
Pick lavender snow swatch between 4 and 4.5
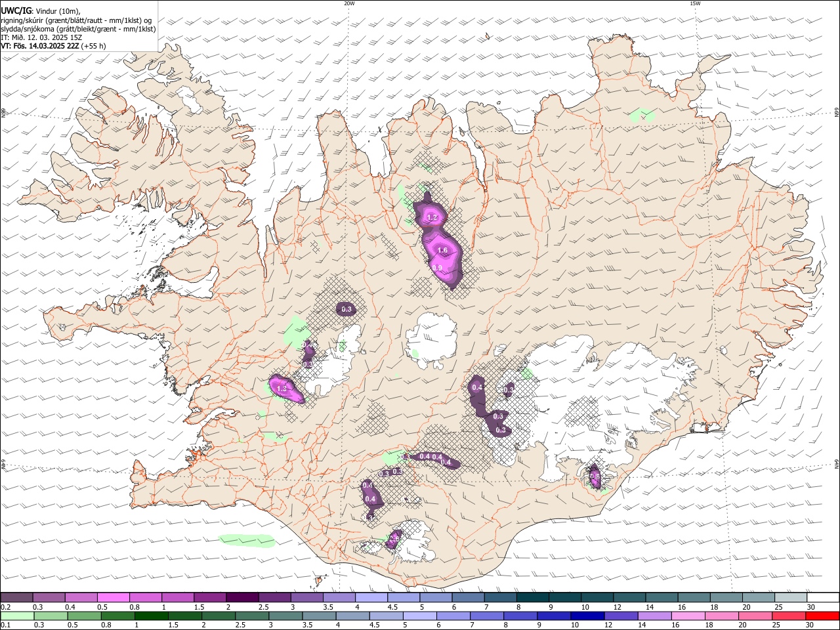coord(371,597)
